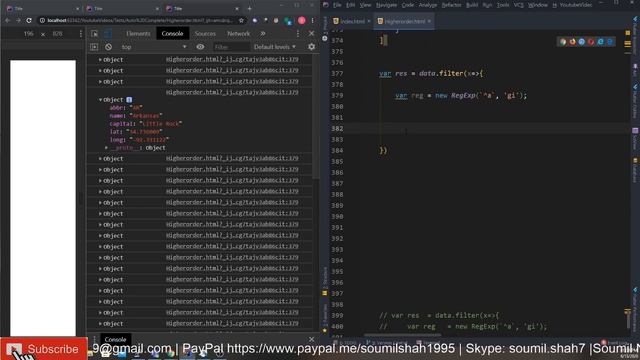The height and width of the screenshot is (360, 640).
Task: Open the Navigate menu
Action: pos(386,5)
